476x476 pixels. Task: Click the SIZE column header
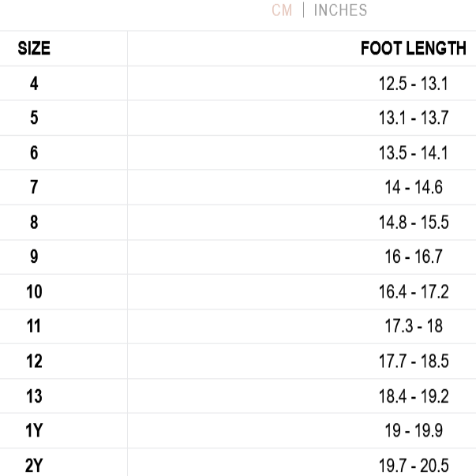(x=34, y=49)
